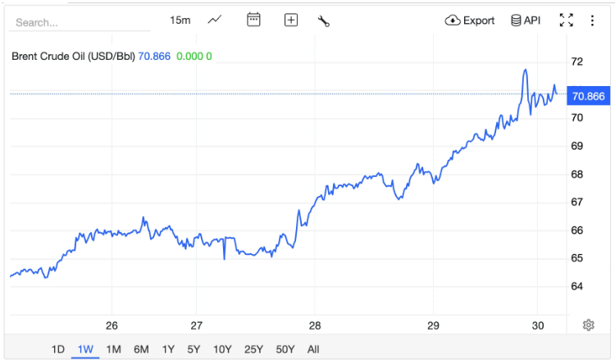Select the 25Y time range

point(254,349)
